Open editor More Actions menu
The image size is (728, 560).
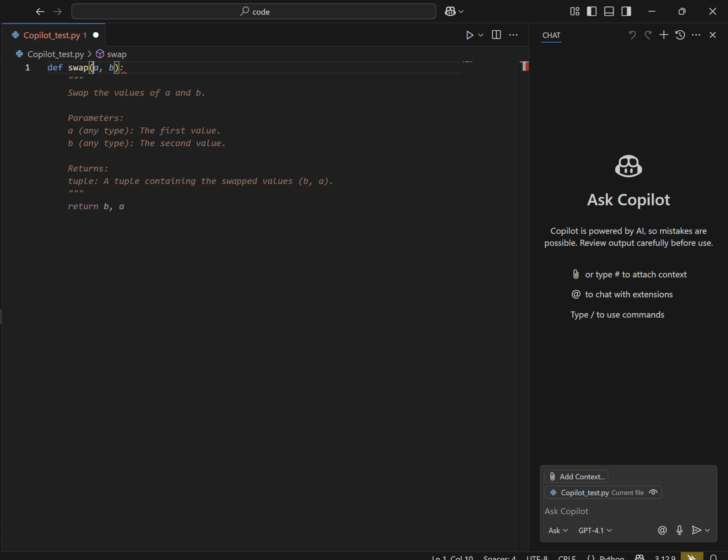pos(513,35)
